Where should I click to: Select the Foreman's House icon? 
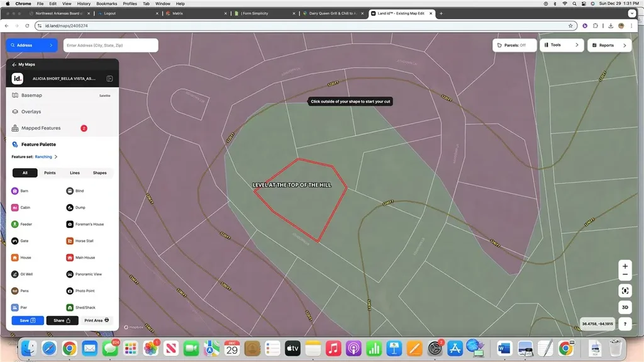tap(70, 224)
